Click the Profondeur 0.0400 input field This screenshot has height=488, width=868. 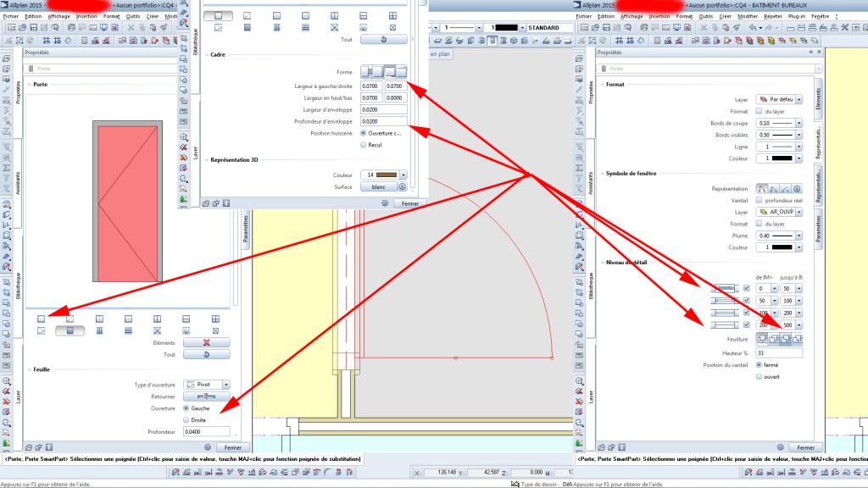[x=207, y=432]
